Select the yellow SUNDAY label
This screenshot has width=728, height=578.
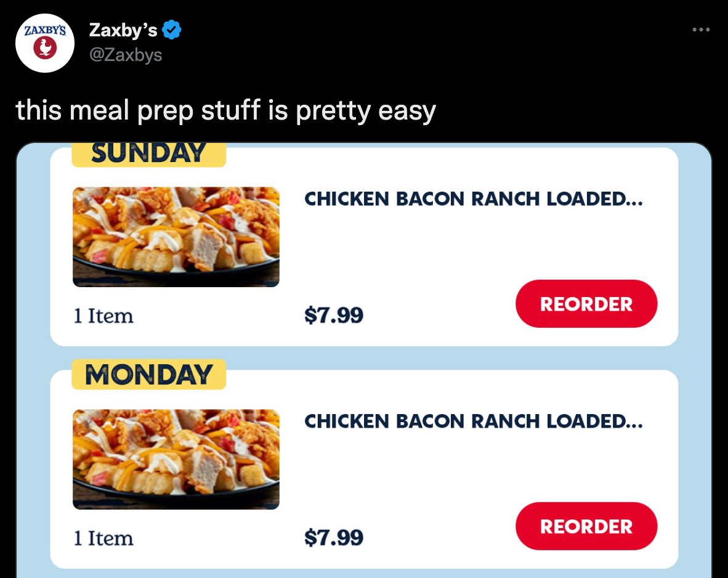(148, 154)
